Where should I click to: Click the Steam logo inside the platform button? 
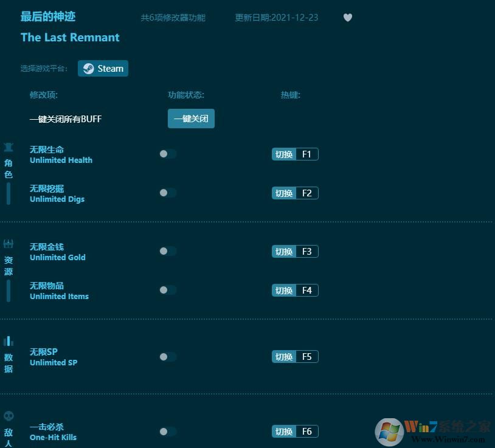pyautogui.click(x=88, y=68)
